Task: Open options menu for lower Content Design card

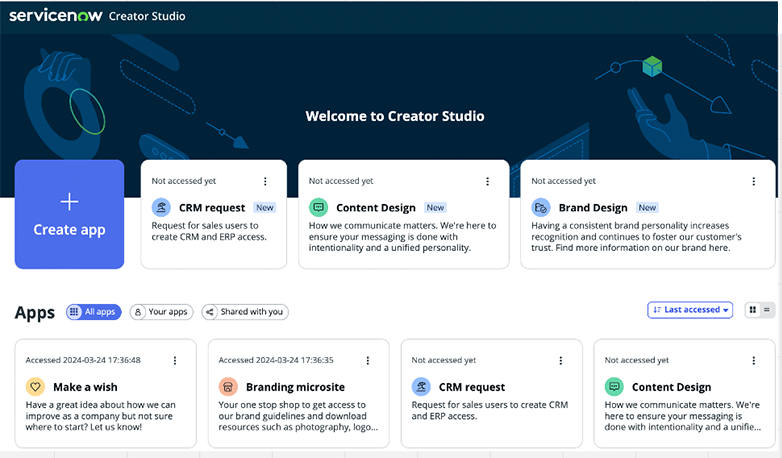Action: coord(754,360)
